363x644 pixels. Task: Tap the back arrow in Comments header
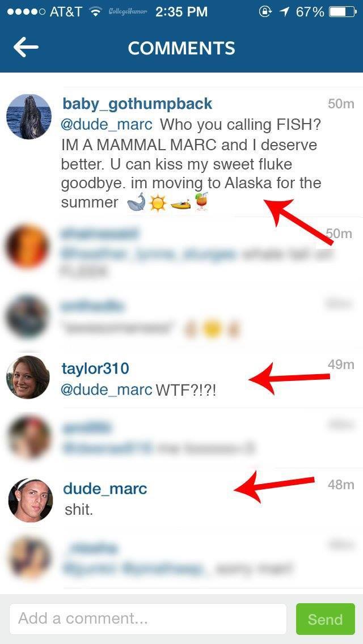coord(26,48)
